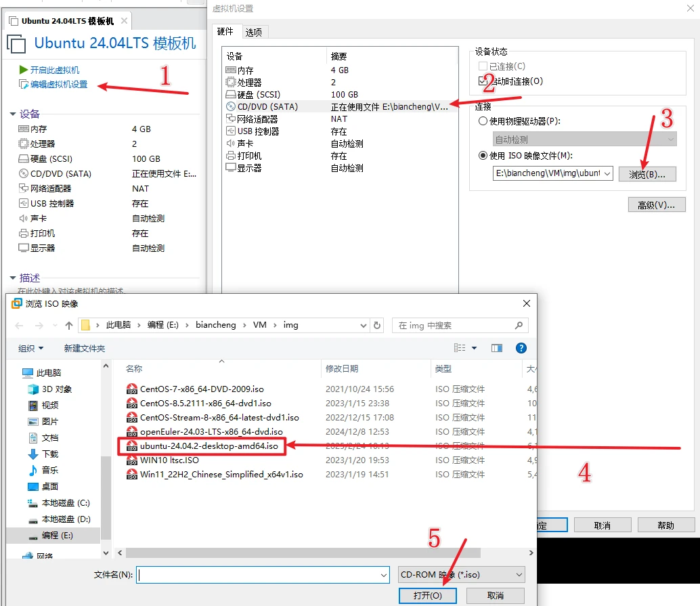Viewport: 700px width, 606px height.
Task: Click the refresh icon beside the address bar
Action: (x=377, y=325)
